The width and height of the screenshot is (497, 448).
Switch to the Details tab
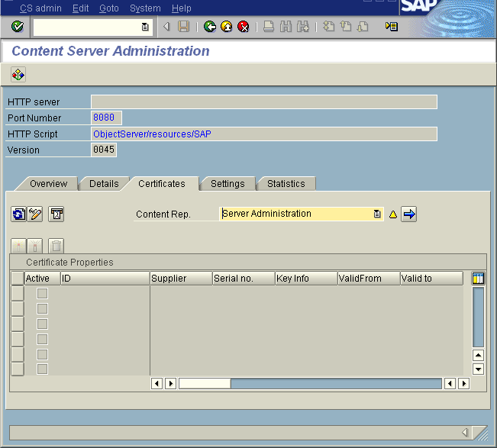coord(104,184)
